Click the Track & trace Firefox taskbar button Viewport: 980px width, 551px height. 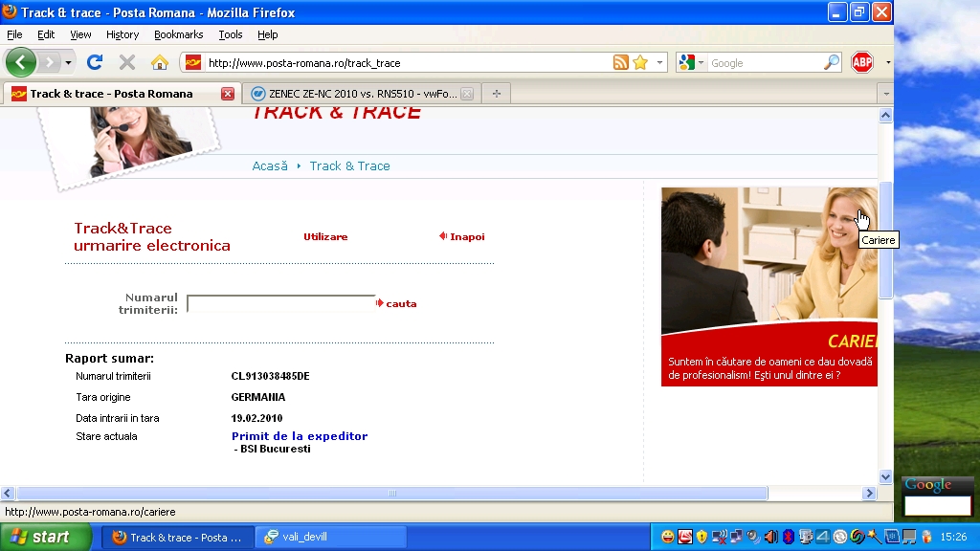177,538
